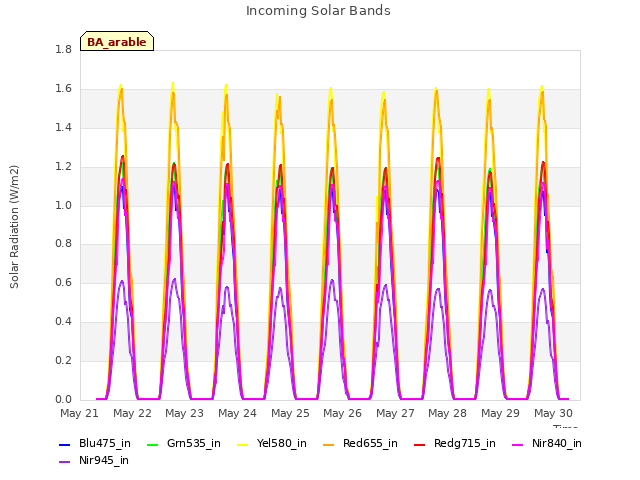The width and height of the screenshot is (640, 480).
Task: Click the 0.0 y-axis tick label
Action: click(x=64, y=400)
